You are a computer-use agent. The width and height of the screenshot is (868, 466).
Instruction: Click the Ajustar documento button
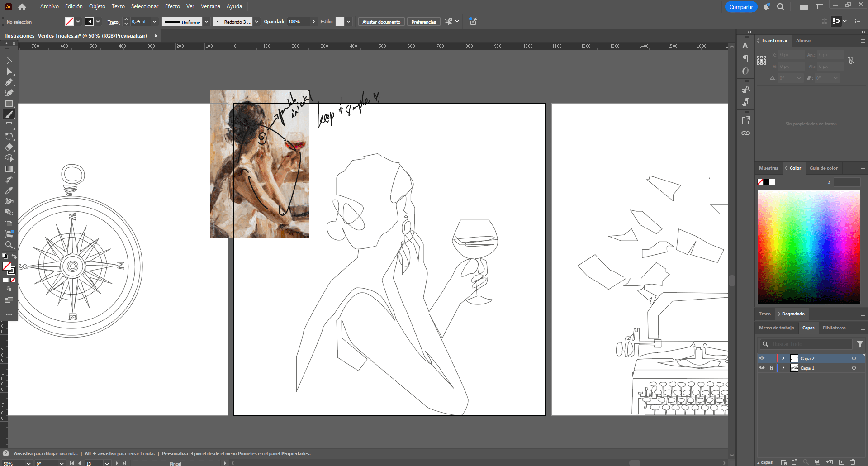(x=381, y=22)
